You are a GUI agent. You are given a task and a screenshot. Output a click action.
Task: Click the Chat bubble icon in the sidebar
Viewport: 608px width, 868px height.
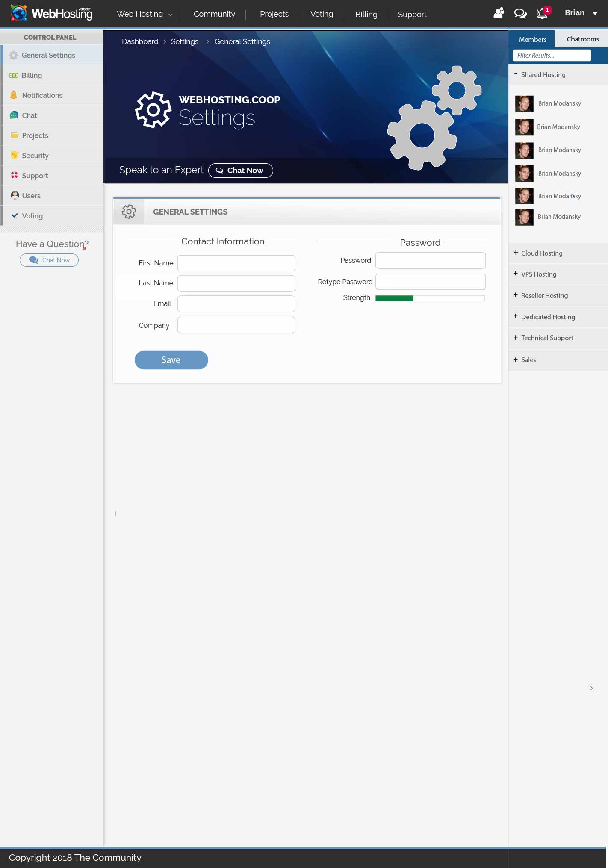click(14, 115)
